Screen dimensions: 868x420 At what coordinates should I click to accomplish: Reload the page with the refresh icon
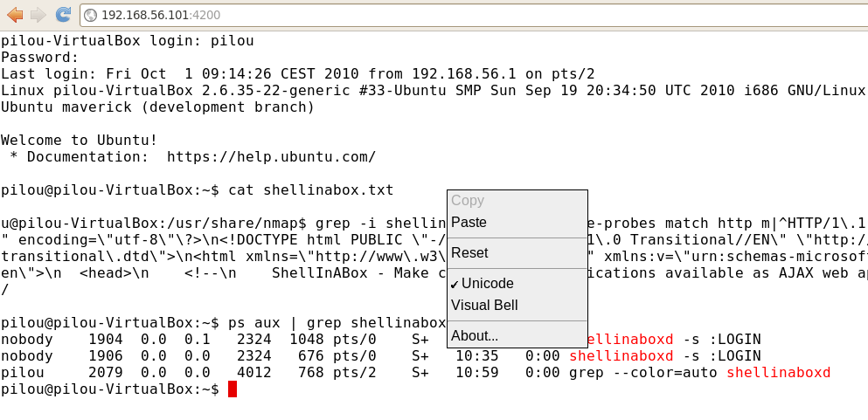pyautogui.click(x=63, y=14)
